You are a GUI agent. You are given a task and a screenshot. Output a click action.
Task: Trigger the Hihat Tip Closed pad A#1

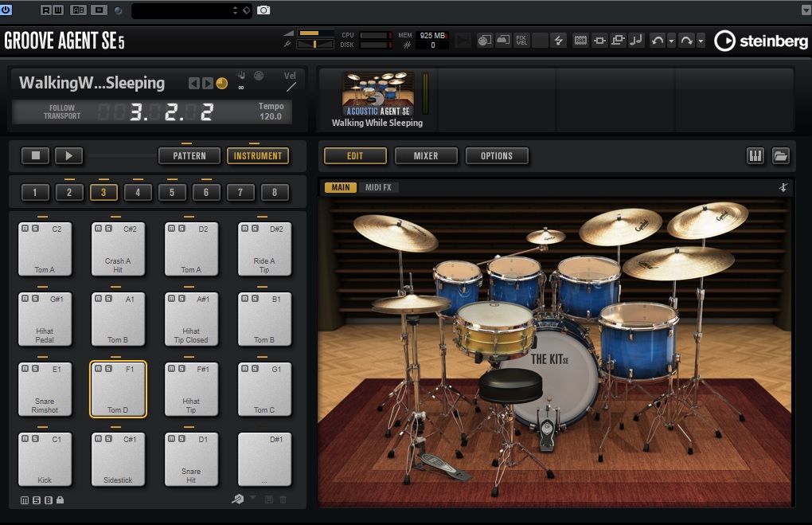191,319
